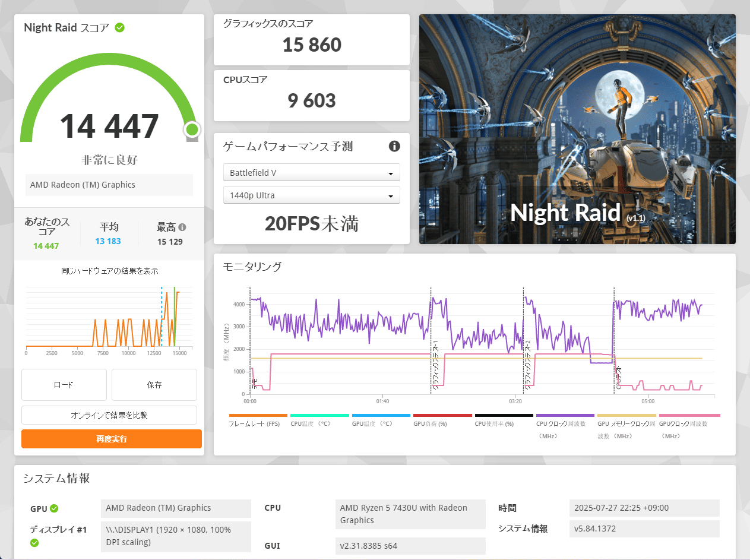Click the info icon beside ゲームパフォーマンス予測
The height and width of the screenshot is (560, 750).
pyautogui.click(x=394, y=146)
